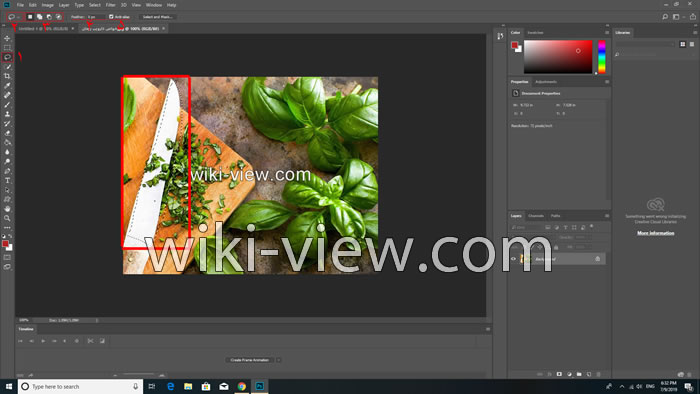Switch to the Swatches tab
This screenshot has height=394, width=700.
coord(535,33)
